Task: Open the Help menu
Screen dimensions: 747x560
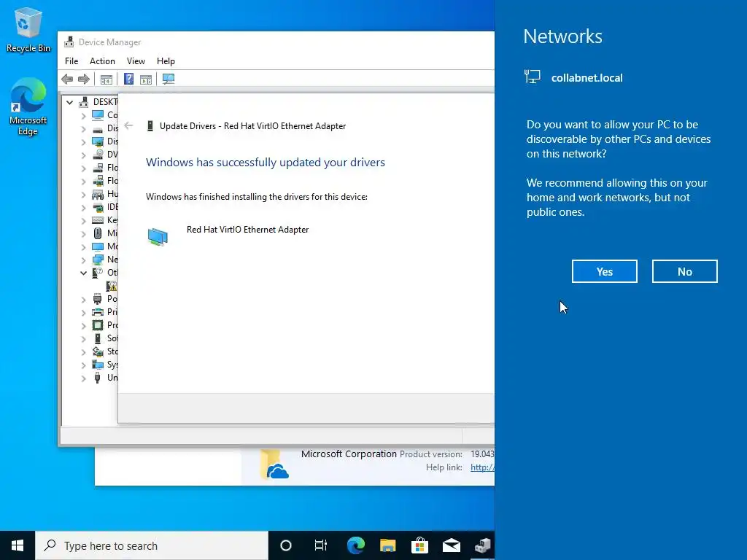Action: [x=166, y=61]
